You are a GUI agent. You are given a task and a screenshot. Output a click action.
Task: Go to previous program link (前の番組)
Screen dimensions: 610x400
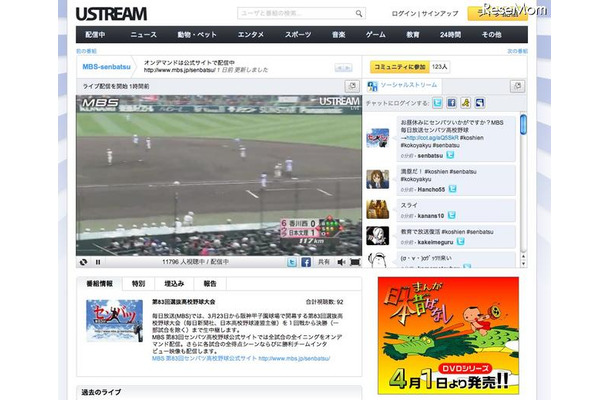pos(86,51)
